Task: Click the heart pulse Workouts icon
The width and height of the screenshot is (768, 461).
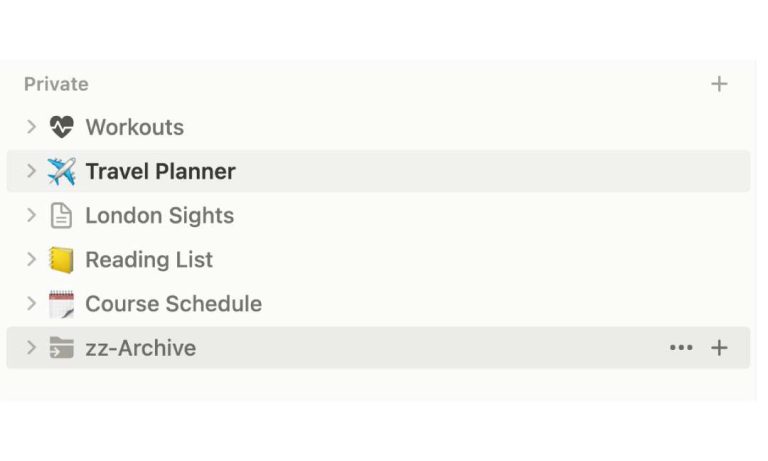Action: (61, 128)
